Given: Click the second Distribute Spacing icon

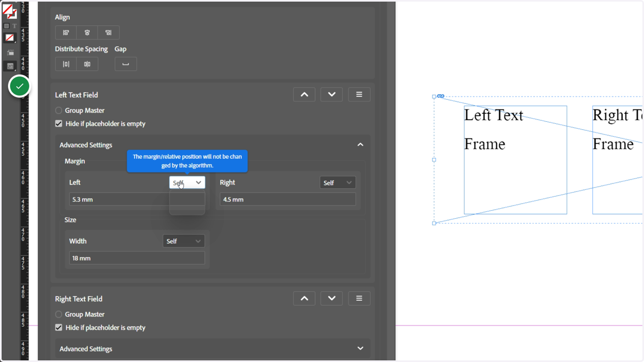Looking at the screenshot, I should click(x=87, y=64).
